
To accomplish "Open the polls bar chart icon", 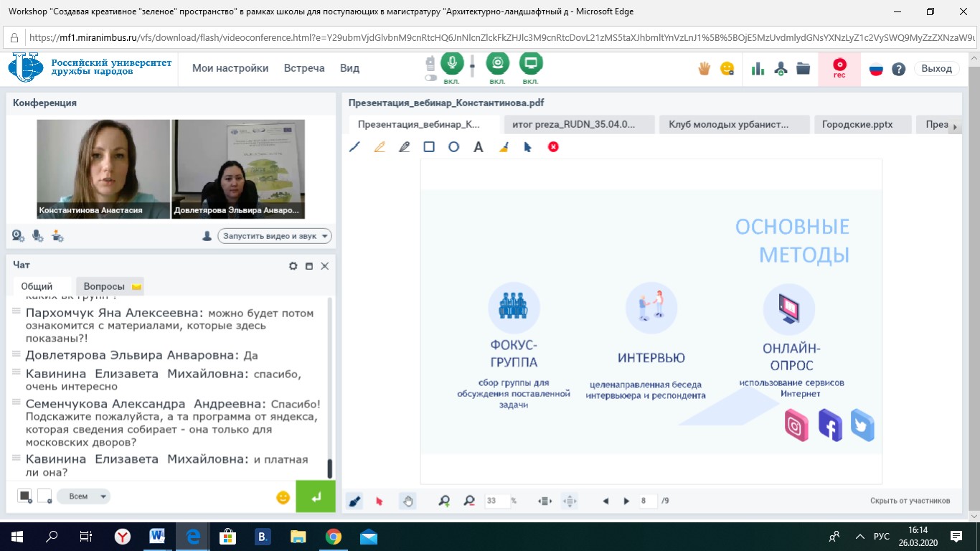I will click(757, 69).
